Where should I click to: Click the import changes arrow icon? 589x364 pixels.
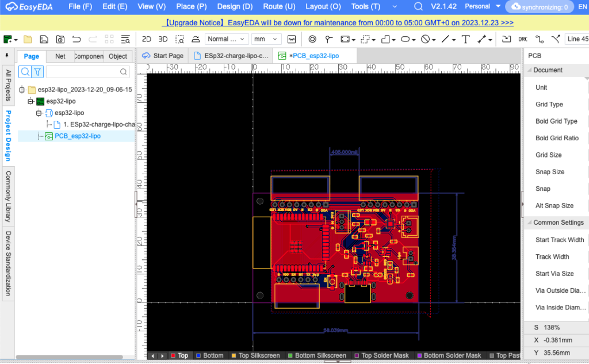(x=506, y=39)
